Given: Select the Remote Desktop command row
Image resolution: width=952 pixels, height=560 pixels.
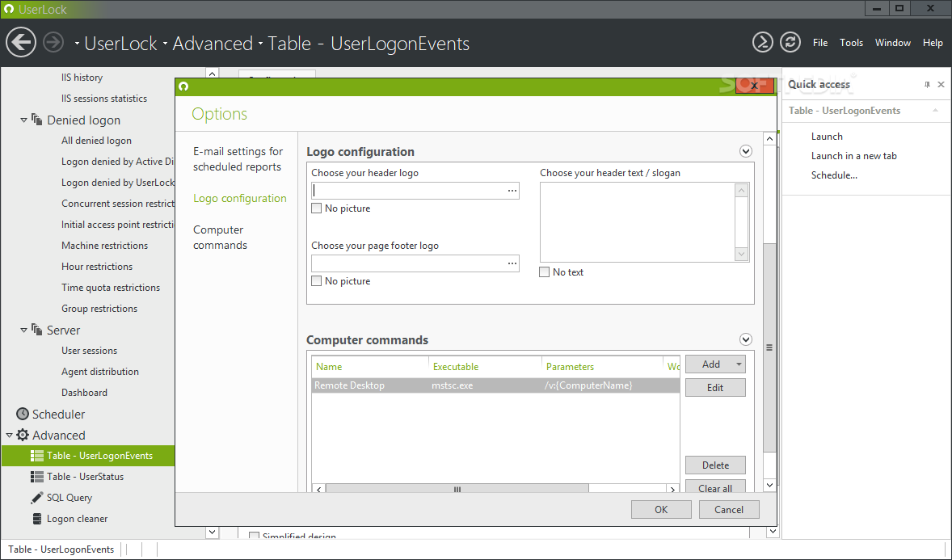Looking at the screenshot, I should [495, 385].
